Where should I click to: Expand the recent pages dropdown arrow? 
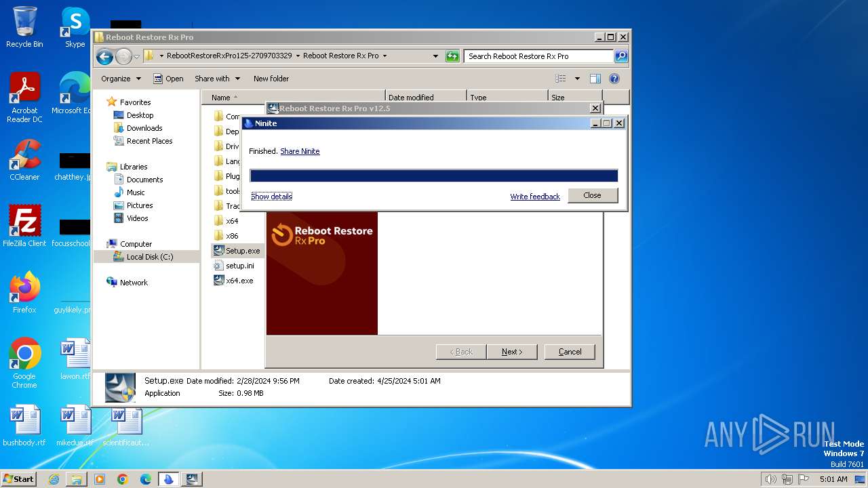pos(136,56)
